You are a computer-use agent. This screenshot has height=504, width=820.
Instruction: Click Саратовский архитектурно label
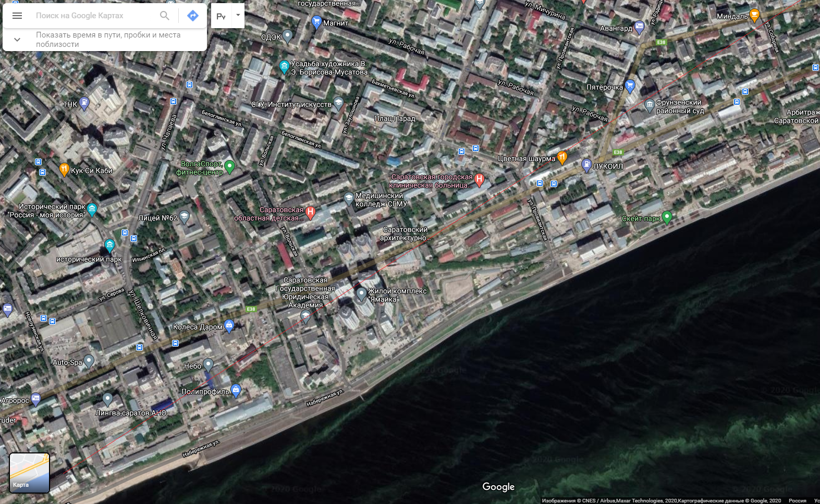click(405, 233)
